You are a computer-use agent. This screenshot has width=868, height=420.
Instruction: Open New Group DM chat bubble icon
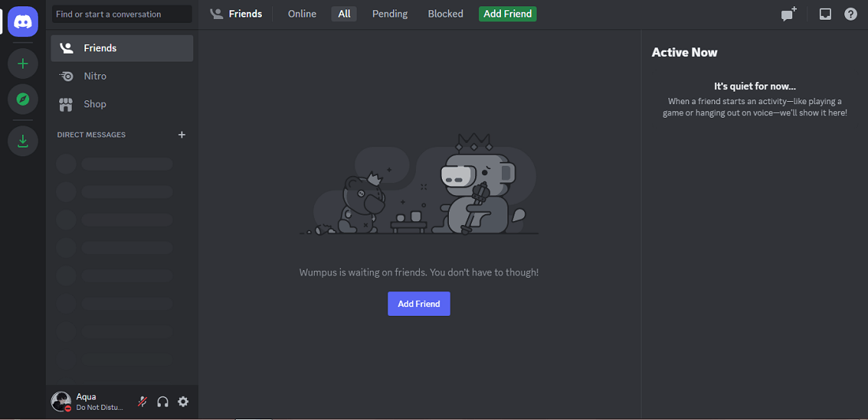789,14
